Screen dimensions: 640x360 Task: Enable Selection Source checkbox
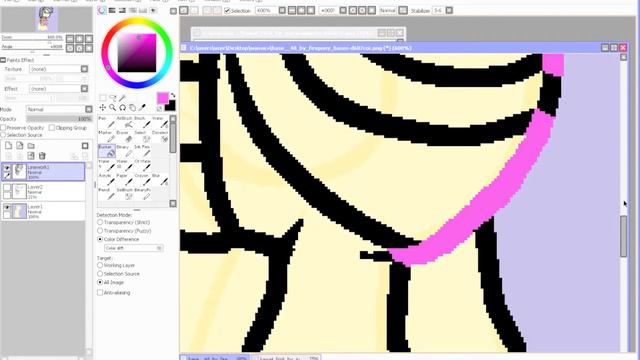point(3,135)
